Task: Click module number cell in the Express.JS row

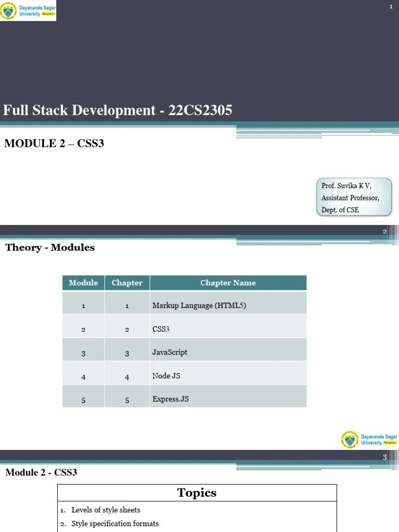Action: click(84, 396)
